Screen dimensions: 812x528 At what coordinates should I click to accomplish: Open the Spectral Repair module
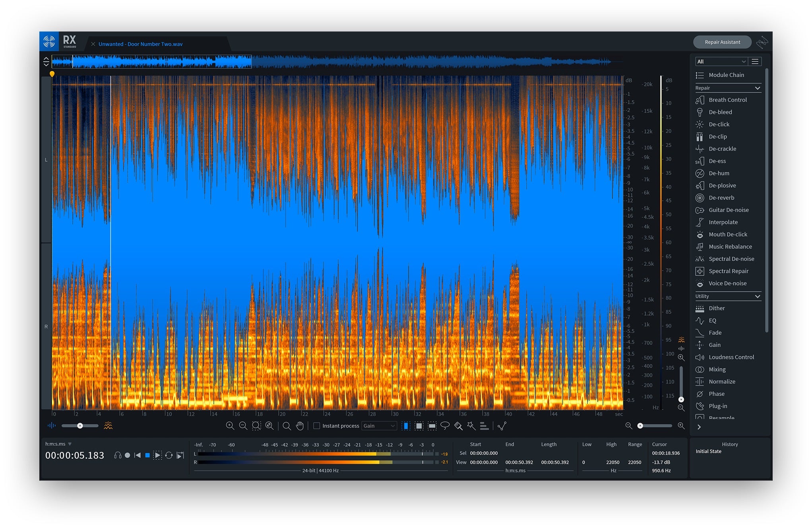pyautogui.click(x=728, y=271)
